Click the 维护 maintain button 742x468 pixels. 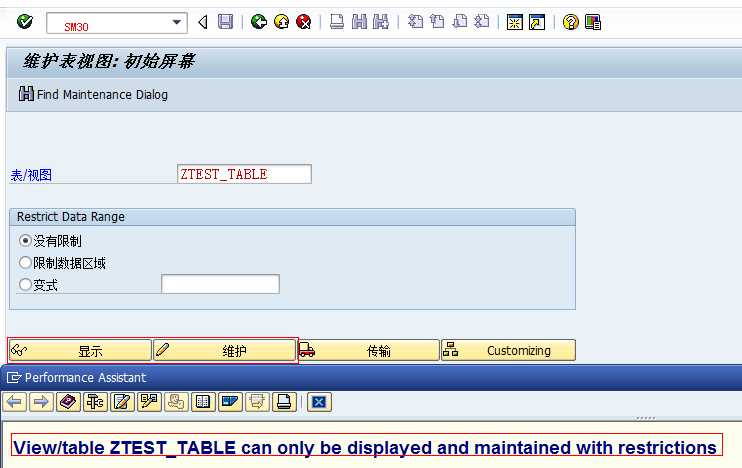click(x=225, y=351)
